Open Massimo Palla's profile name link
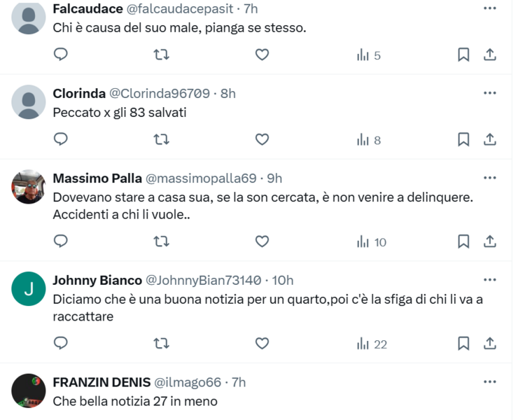This screenshot has height=420, width=530. [x=97, y=178]
